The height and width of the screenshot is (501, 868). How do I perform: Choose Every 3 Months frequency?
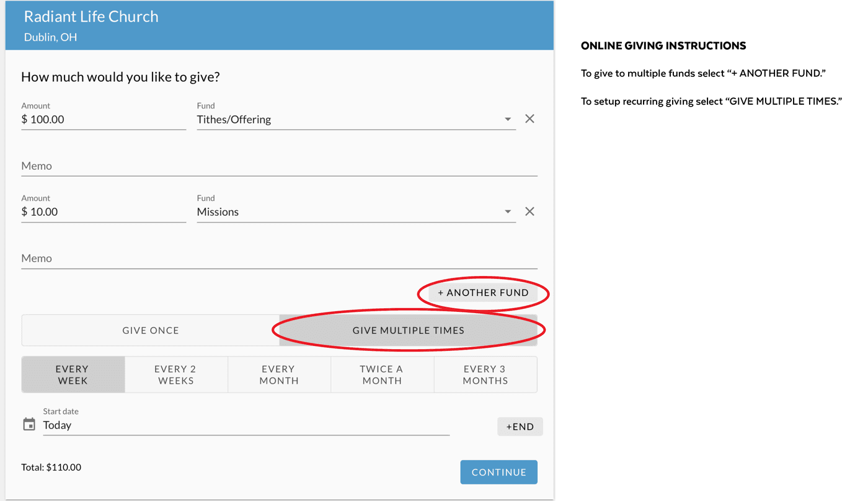pos(485,375)
